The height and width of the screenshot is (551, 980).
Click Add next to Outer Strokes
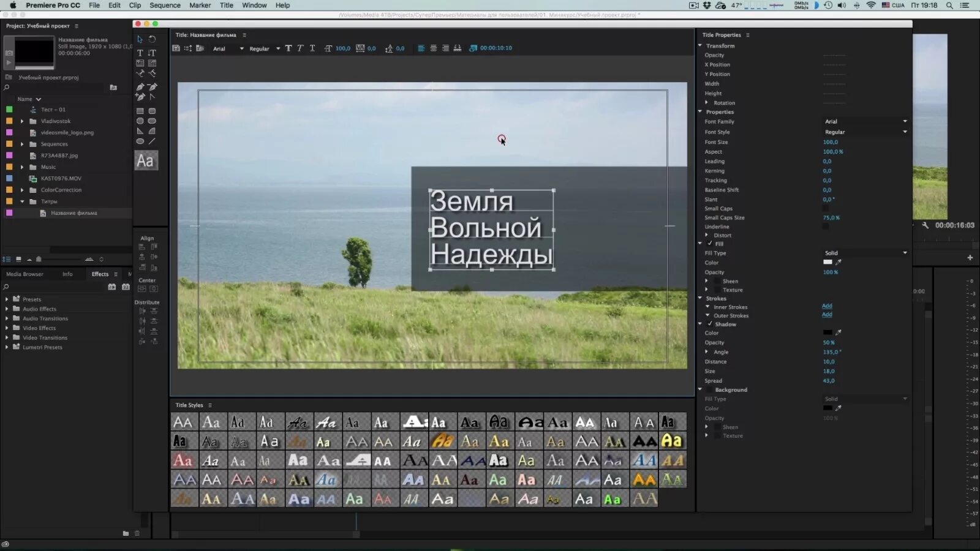tap(827, 314)
